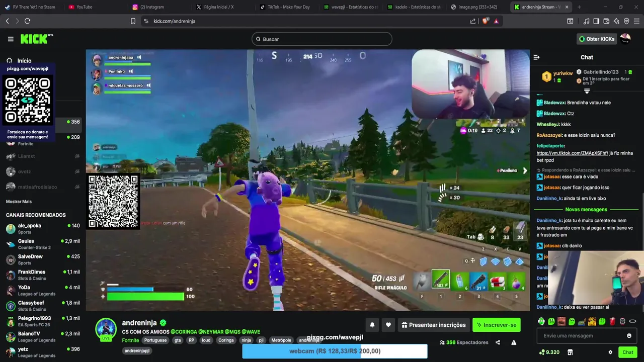Open user profile avatar at top right
The width and height of the screenshot is (644, 362).
pos(625,39)
